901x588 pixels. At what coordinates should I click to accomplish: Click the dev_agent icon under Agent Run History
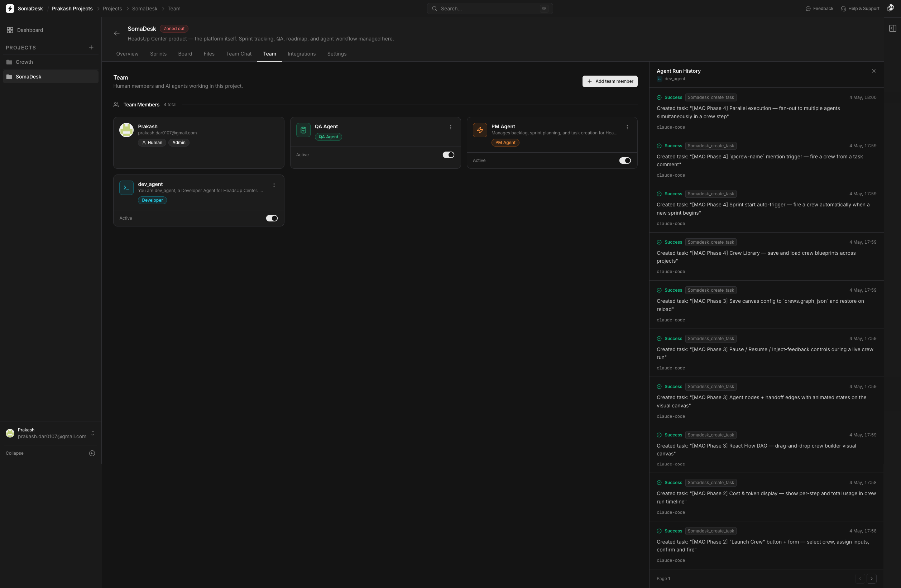[x=660, y=79]
